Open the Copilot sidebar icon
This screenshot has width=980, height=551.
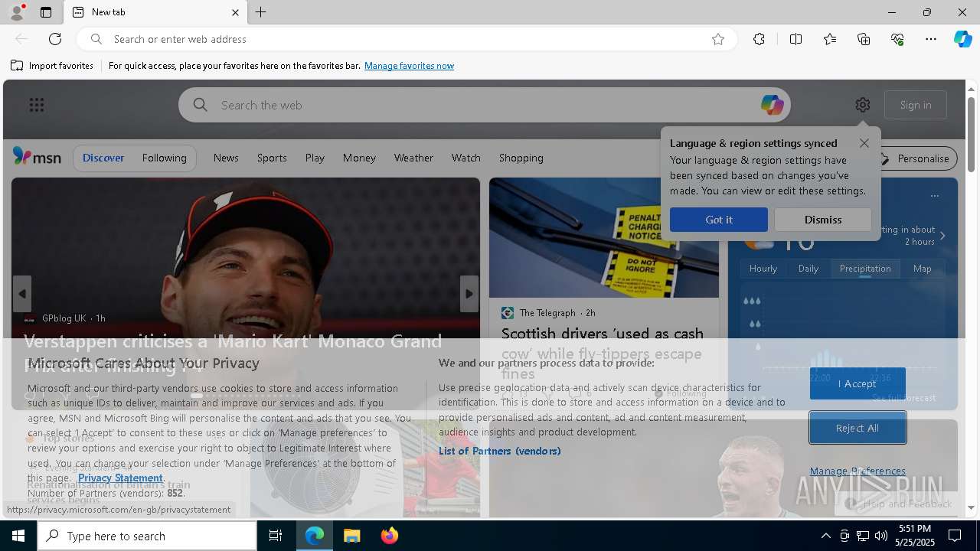962,39
